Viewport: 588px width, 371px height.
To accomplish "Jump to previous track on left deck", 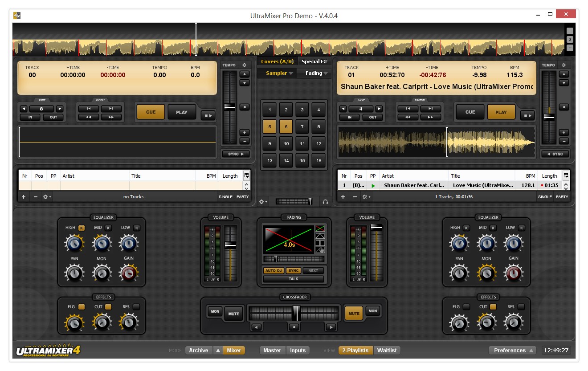I will [89, 109].
